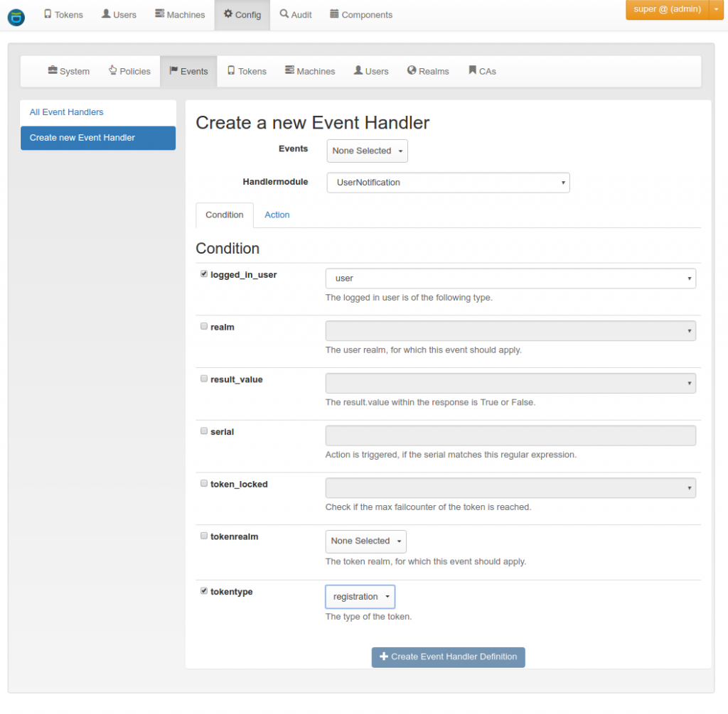The image size is (728, 714).
Task: Open the logged_in_user type dropdown
Action: [510, 278]
